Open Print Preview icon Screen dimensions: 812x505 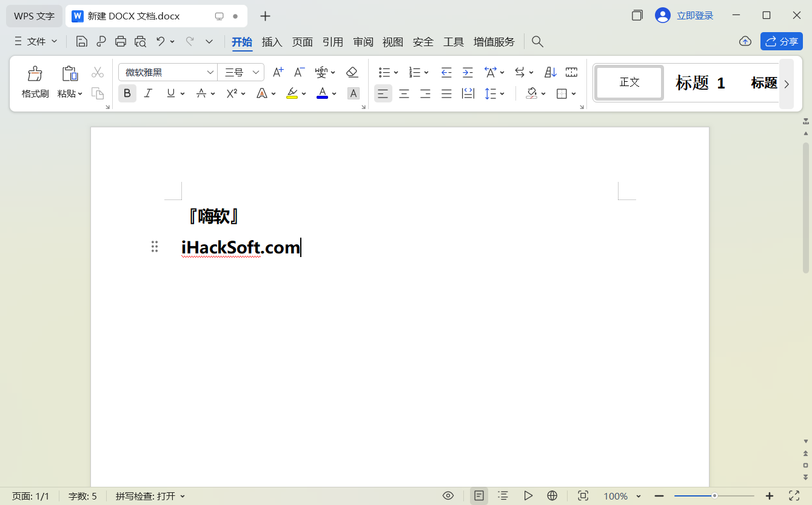click(140, 41)
